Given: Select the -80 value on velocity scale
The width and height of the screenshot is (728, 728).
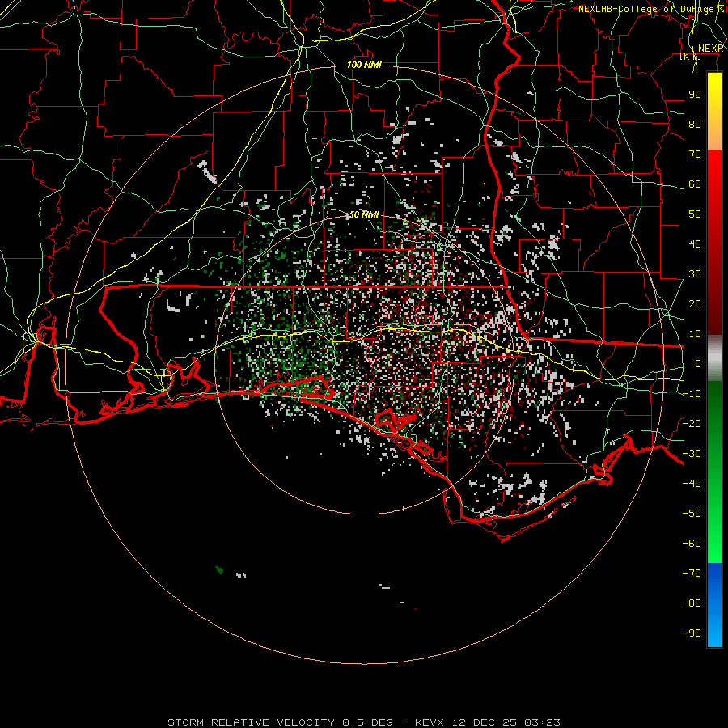Looking at the screenshot, I should [692, 603].
